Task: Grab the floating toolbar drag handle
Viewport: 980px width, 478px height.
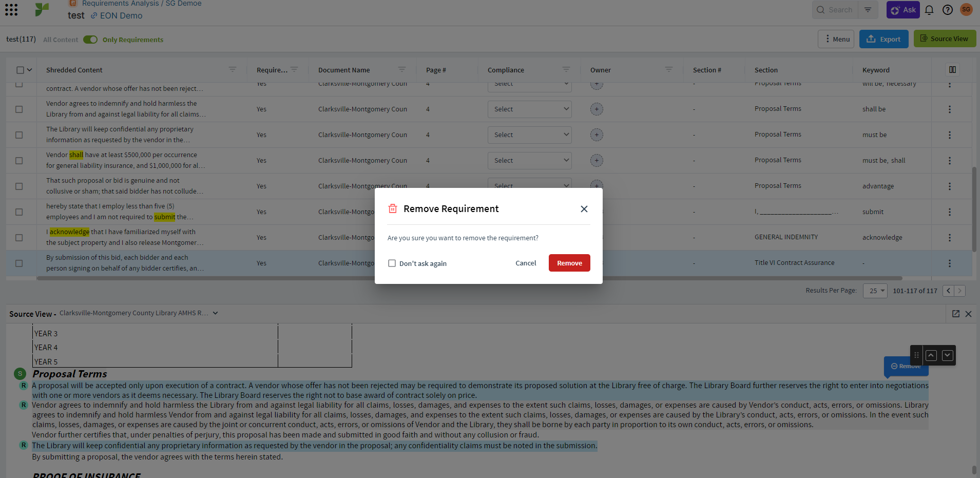Action: [x=916, y=355]
